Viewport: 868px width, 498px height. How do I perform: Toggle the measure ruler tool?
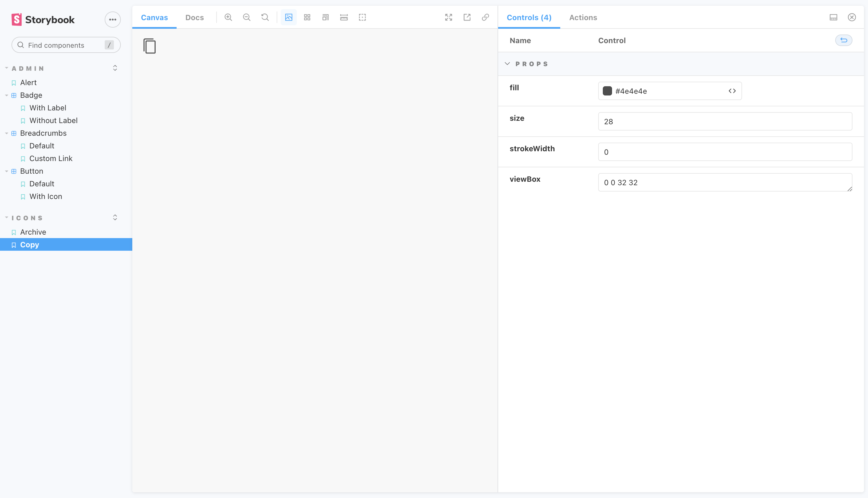point(344,17)
